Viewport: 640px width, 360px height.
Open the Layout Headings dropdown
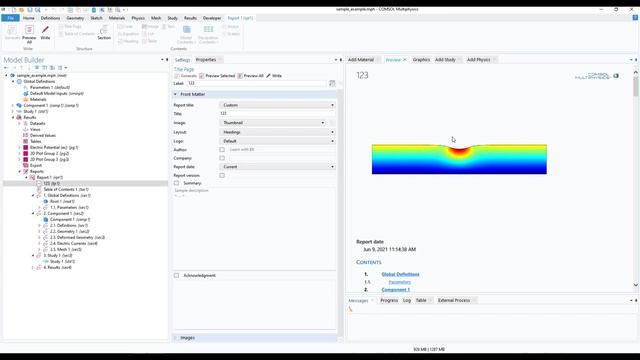tap(278, 132)
